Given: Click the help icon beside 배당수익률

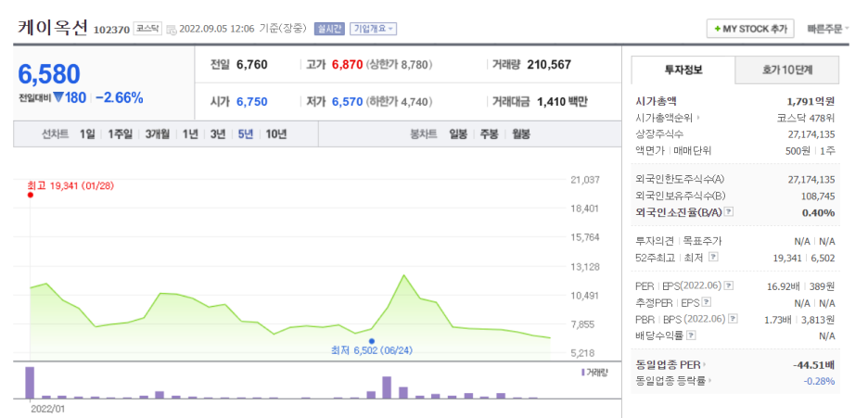Looking at the screenshot, I should point(691,336).
